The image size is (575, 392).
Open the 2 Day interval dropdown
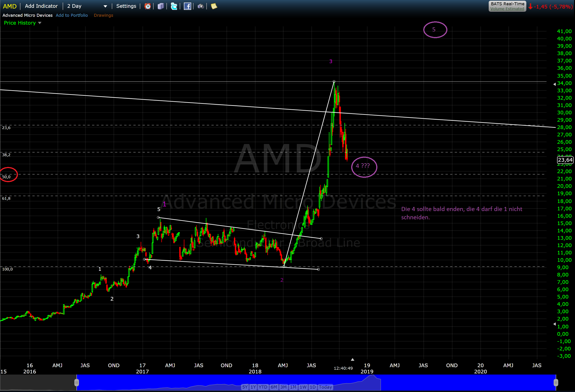pyautogui.click(x=87, y=6)
